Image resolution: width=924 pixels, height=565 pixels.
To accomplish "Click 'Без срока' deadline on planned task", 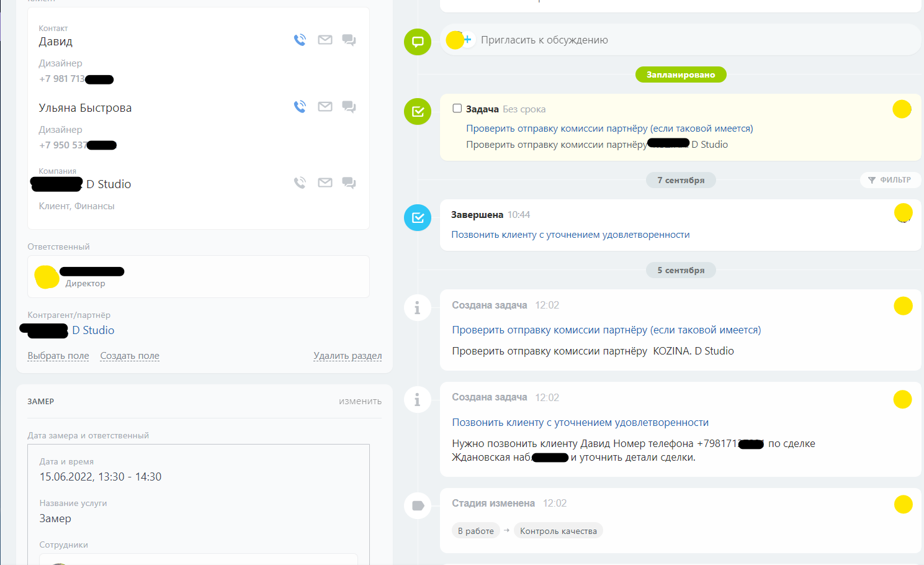I will click(x=524, y=109).
